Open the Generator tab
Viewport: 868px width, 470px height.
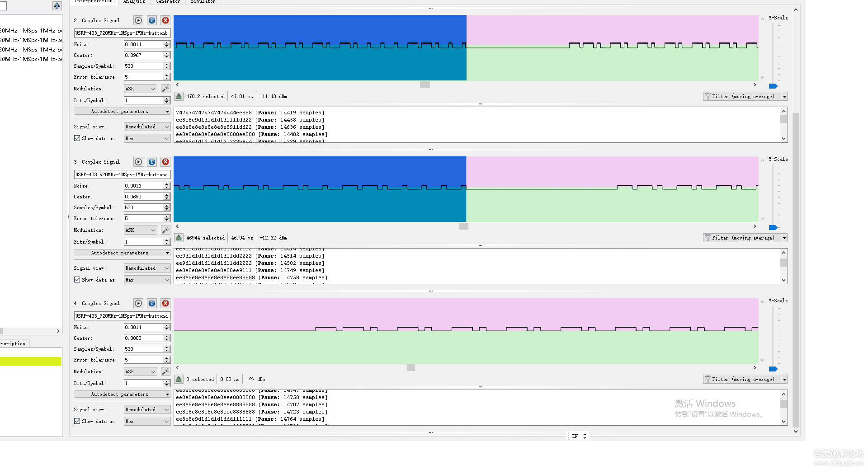click(167, 2)
